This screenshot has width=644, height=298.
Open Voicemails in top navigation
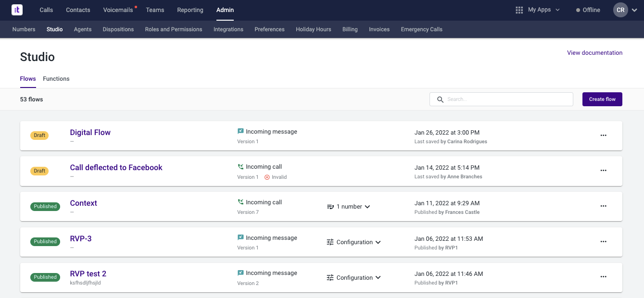(118, 10)
